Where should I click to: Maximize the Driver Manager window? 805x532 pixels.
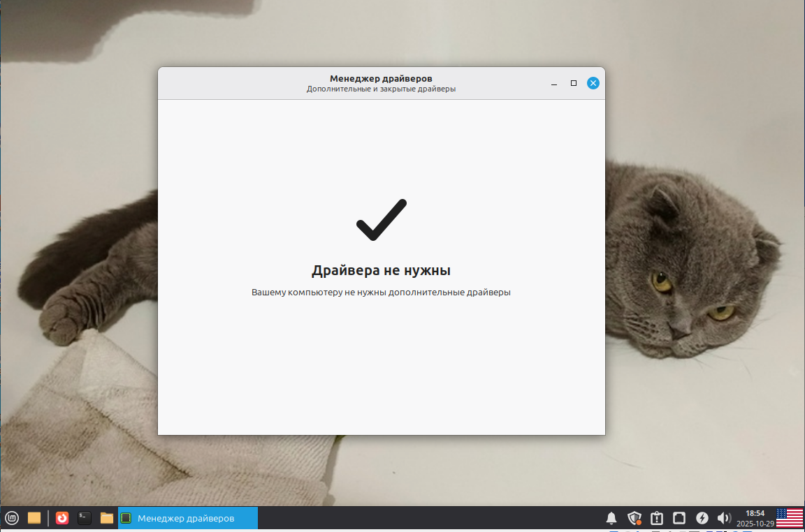(x=574, y=83)
